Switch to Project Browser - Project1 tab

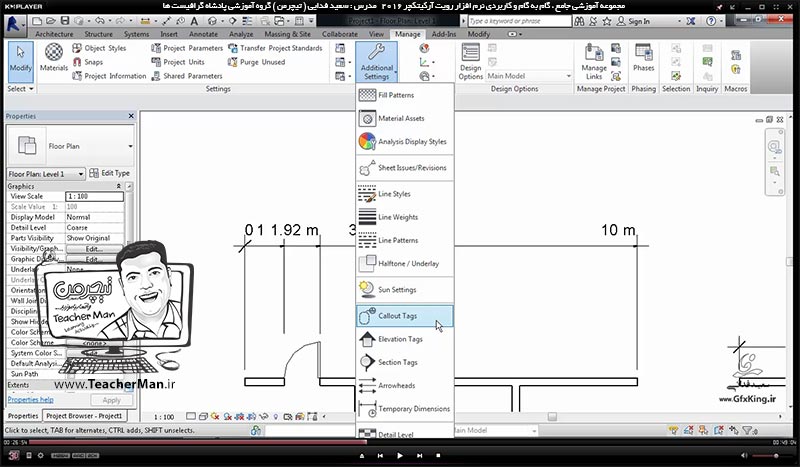coord(84,416)
